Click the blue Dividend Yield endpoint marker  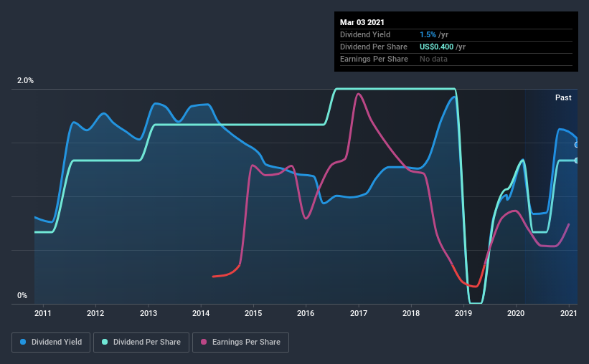click(577, 145)
